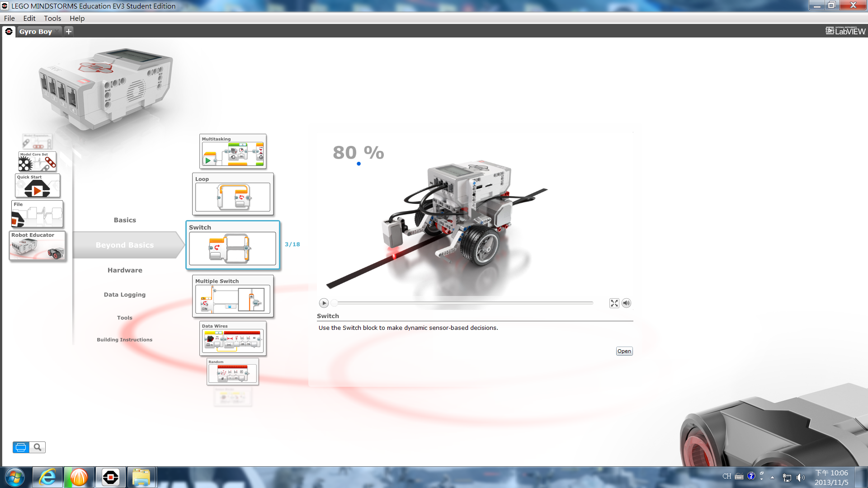Expand the Hardware category
868x488 pixels.
pos(125,270)
